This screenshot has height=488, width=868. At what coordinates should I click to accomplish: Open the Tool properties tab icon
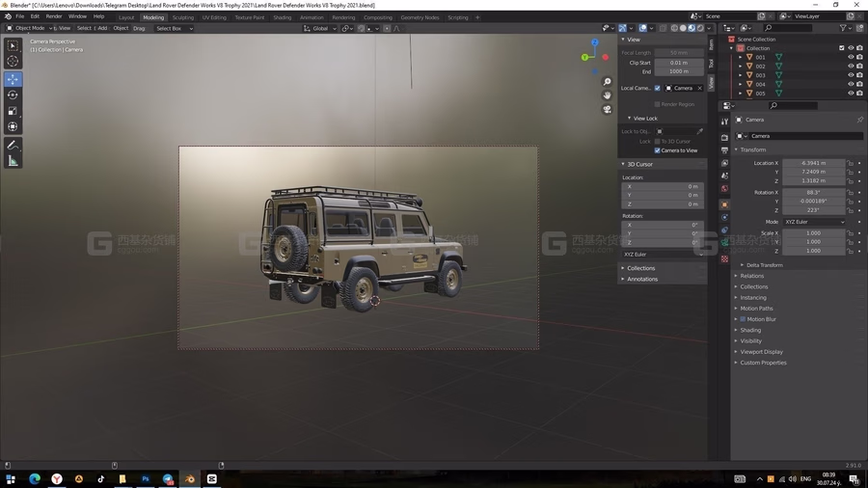pyautogui.click(x=724, y=122)
